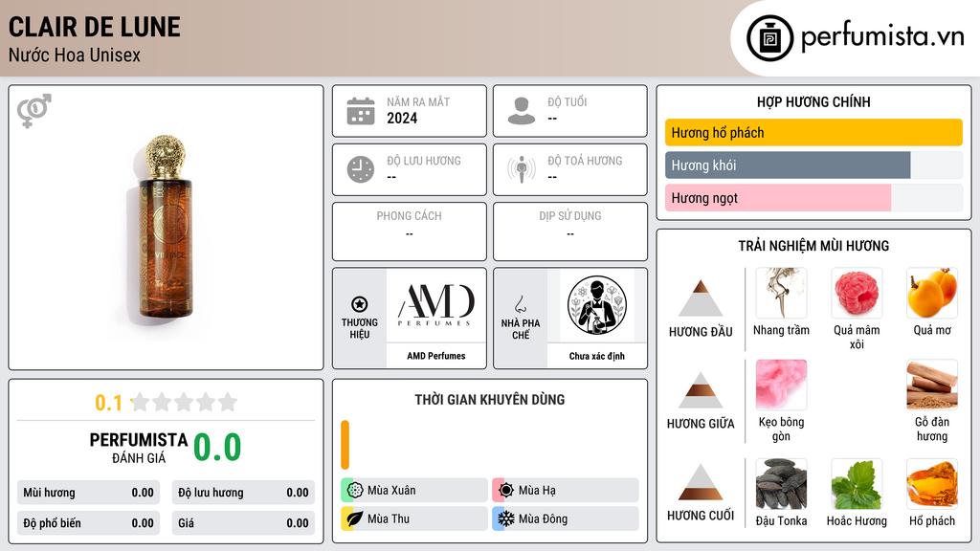Click the Hợp hương chính heading

coord(813,101)
